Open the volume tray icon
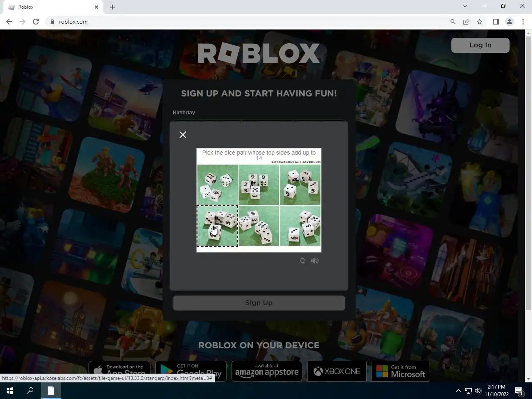This screenshot has height=399, width=532. 478,391
